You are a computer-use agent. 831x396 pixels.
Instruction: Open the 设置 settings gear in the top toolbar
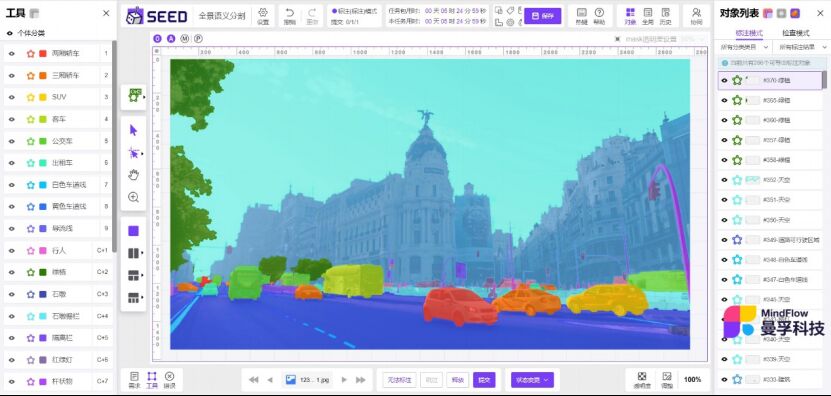pyautogui.click(x=263, y=16)
